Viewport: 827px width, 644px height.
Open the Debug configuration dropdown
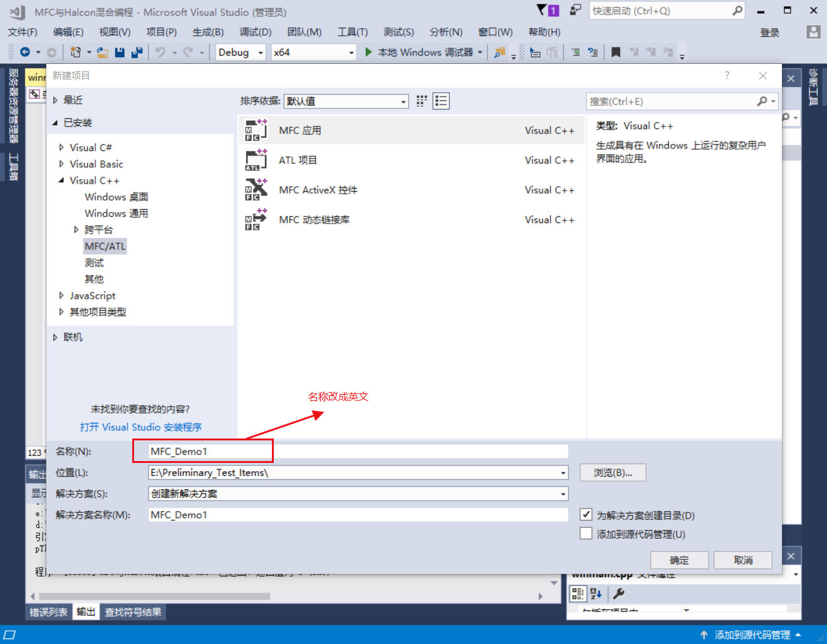pyautogui.click(x=241, y=53)
